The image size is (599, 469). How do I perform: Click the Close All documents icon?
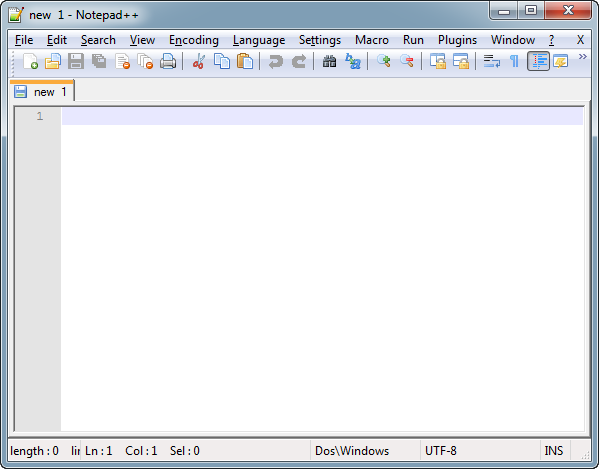click(145, 61)
